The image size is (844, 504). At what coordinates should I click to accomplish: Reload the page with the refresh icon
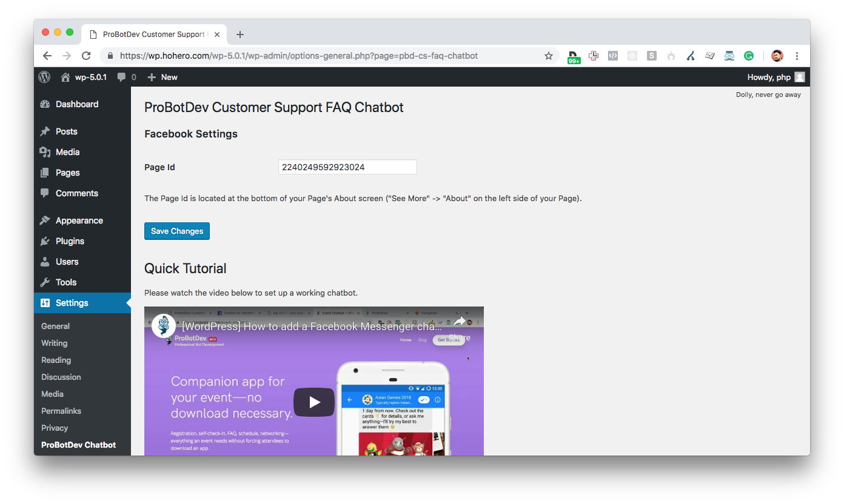[86, 56]
